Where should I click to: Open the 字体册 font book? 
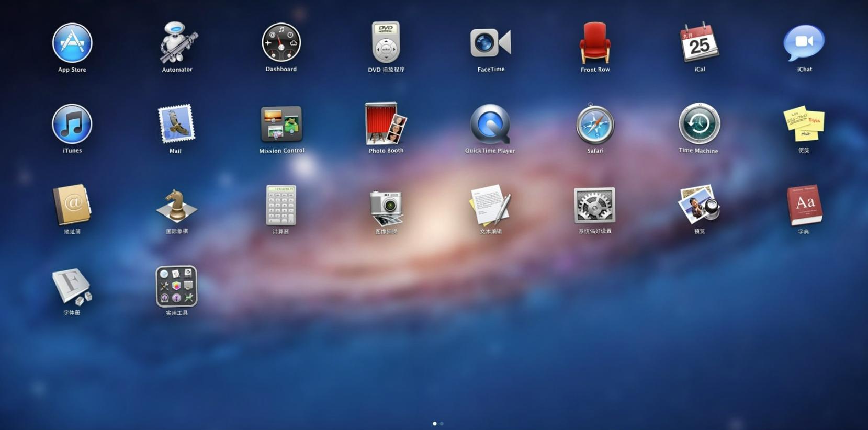[x=72, y=286]
